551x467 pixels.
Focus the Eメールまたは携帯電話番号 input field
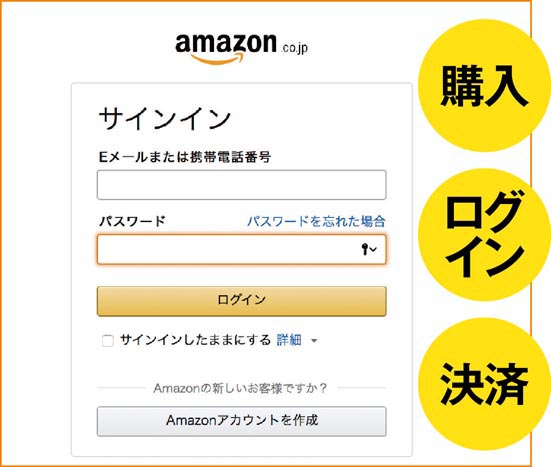(x=242, y=185)
